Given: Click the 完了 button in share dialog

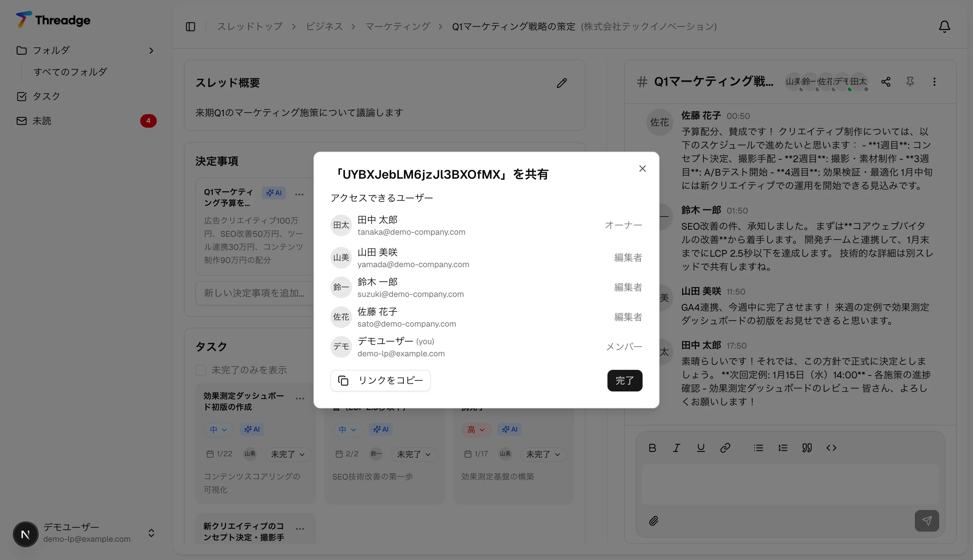Looking at the screenshot, I should point(624,380).
